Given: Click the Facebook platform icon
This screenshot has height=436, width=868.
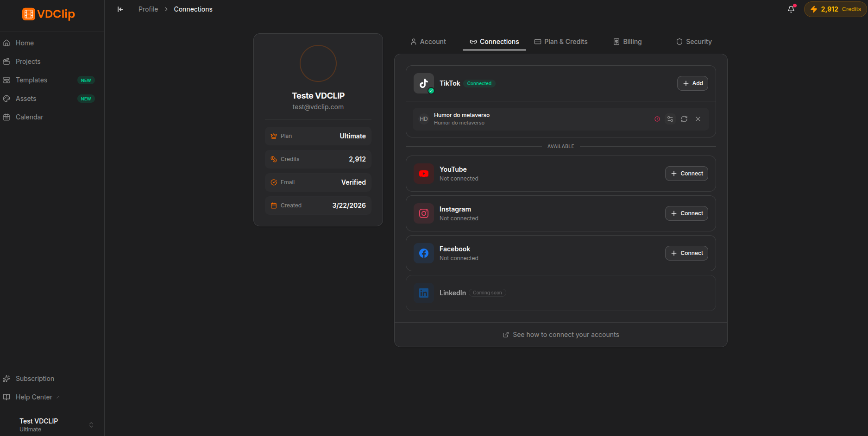Looking at the screenshot, I should coord(424,253).
